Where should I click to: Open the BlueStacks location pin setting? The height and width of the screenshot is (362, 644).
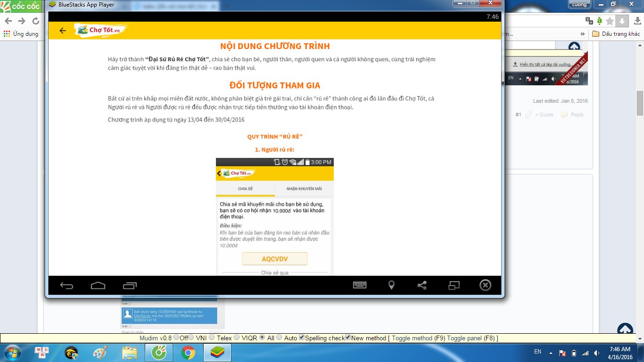tap(391, 285)
